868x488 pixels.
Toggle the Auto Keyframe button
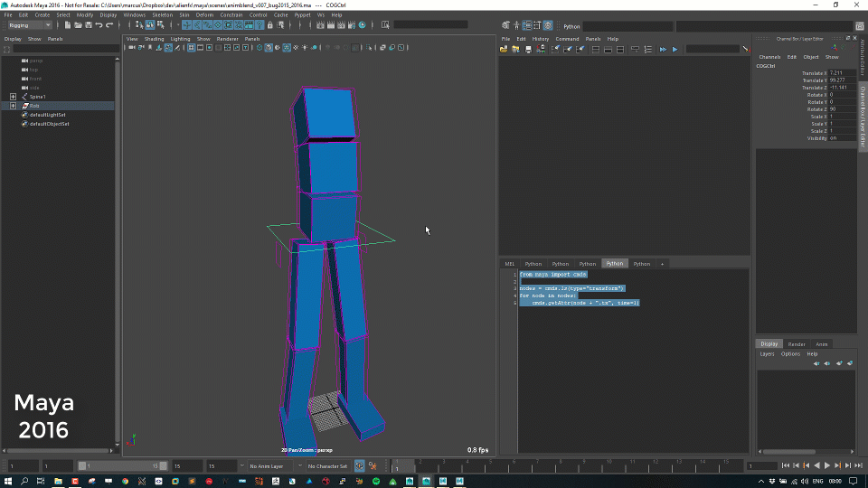click(360, 466)
